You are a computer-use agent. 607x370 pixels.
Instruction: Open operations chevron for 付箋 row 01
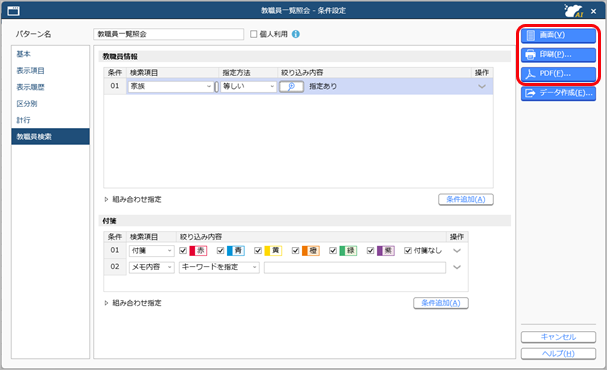click(x=457, y=251)
